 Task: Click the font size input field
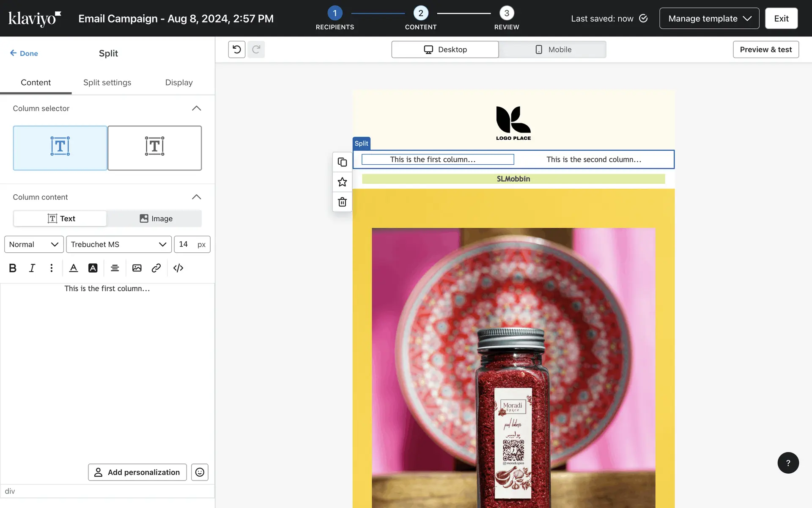click(x=186, y=244)
